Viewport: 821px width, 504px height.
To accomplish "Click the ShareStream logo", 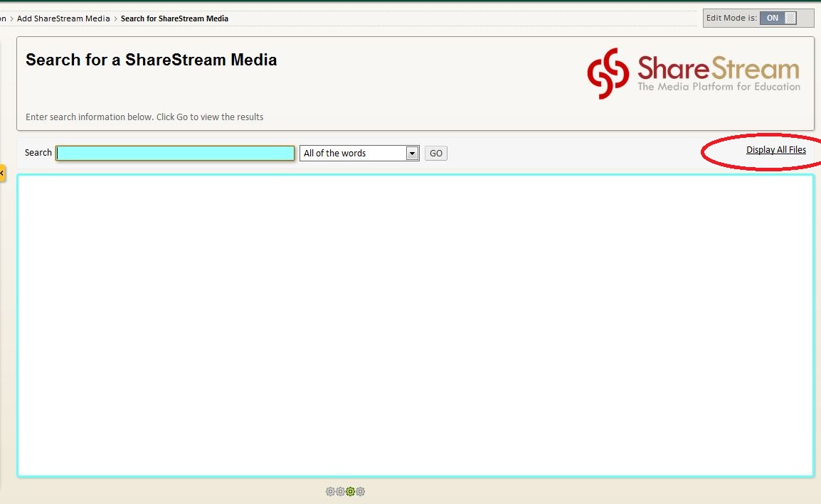I will click(693, 74).
